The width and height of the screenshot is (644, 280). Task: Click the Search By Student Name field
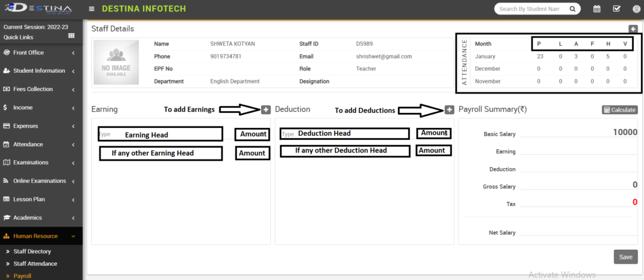(530, 9)
